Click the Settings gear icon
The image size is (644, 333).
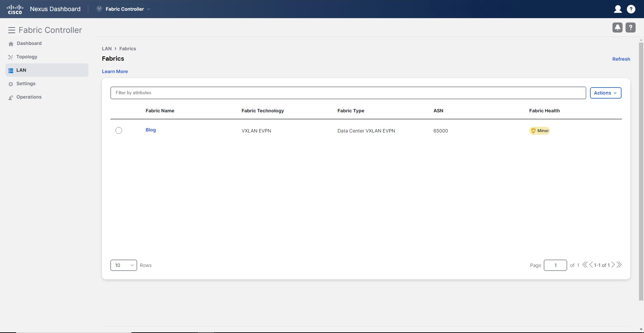click(x=11, y=84)
